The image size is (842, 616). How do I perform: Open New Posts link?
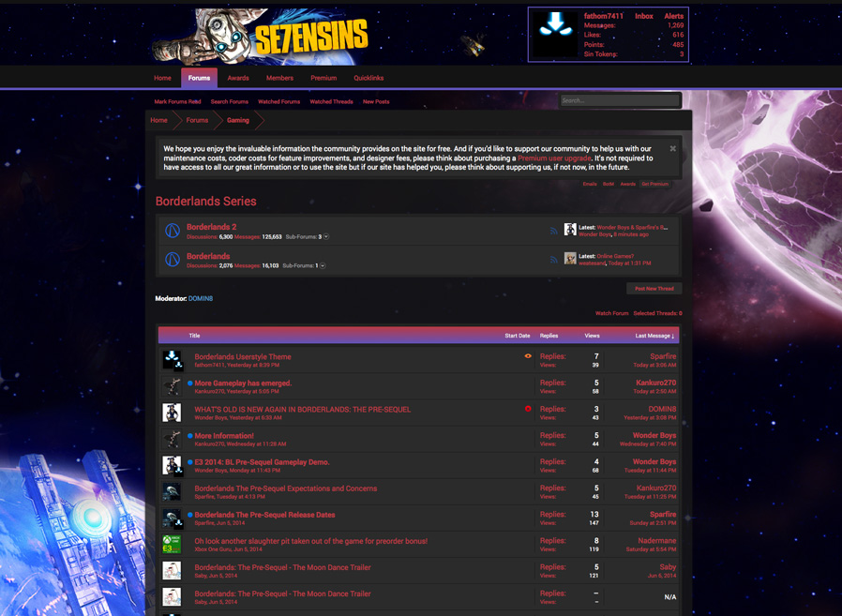[376, 101]
